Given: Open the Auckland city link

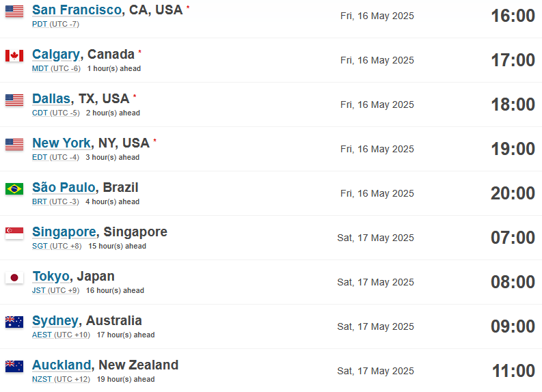Looking at the screenshot, I should 62,365.
